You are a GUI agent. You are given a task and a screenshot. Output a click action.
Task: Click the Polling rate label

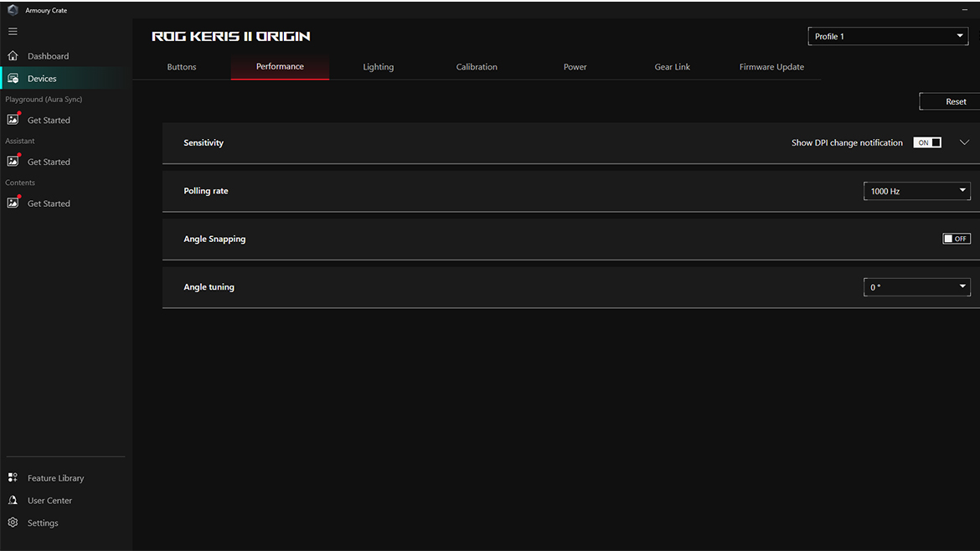point(205,191)
